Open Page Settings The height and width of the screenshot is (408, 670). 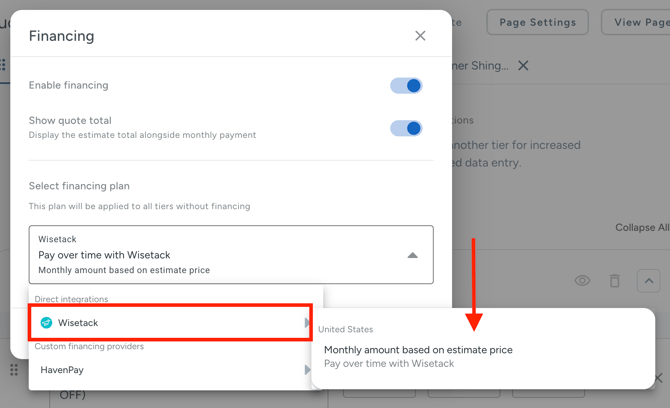(x=537, y=22)
